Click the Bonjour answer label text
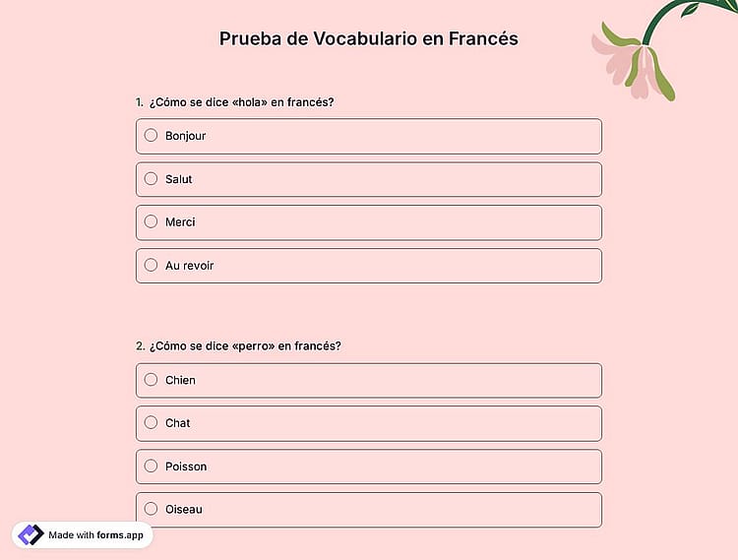Viewport: 738px width, 560px height. click(185, 136)
